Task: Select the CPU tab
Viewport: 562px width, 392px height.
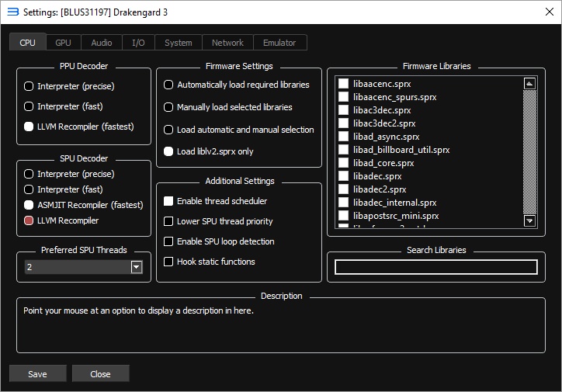Action: [x=28, y=42]
